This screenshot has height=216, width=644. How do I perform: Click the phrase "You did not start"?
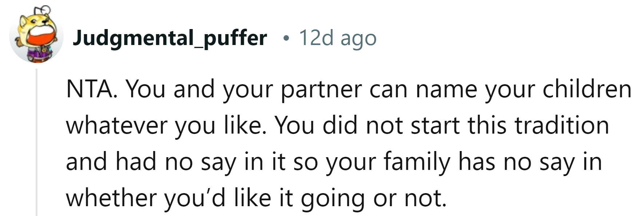pos(367,125)
